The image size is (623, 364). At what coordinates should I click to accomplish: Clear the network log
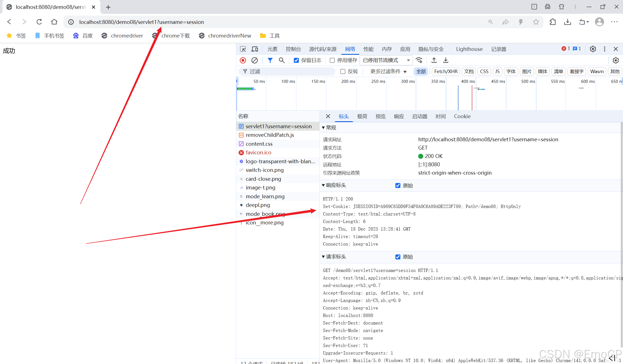(254, 60)
